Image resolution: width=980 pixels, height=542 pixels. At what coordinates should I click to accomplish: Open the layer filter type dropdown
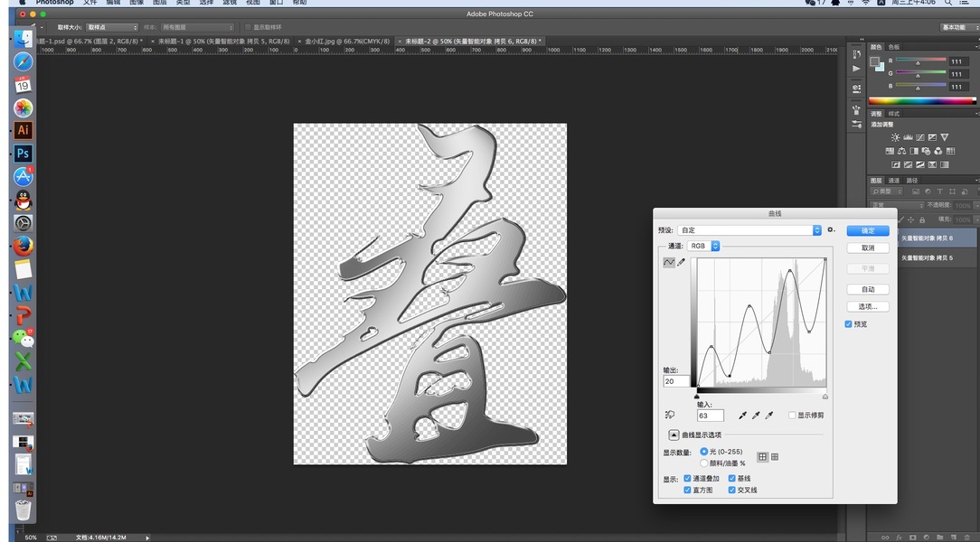point(887,192)
